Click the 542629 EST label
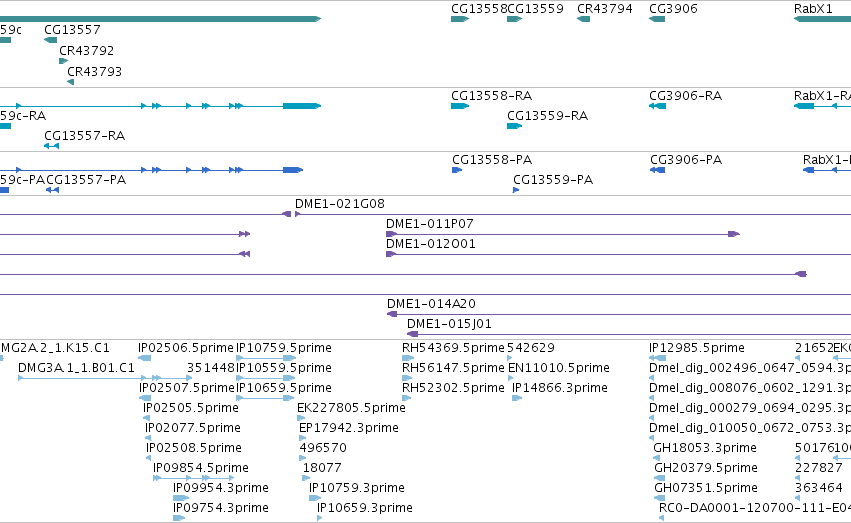 531,348
